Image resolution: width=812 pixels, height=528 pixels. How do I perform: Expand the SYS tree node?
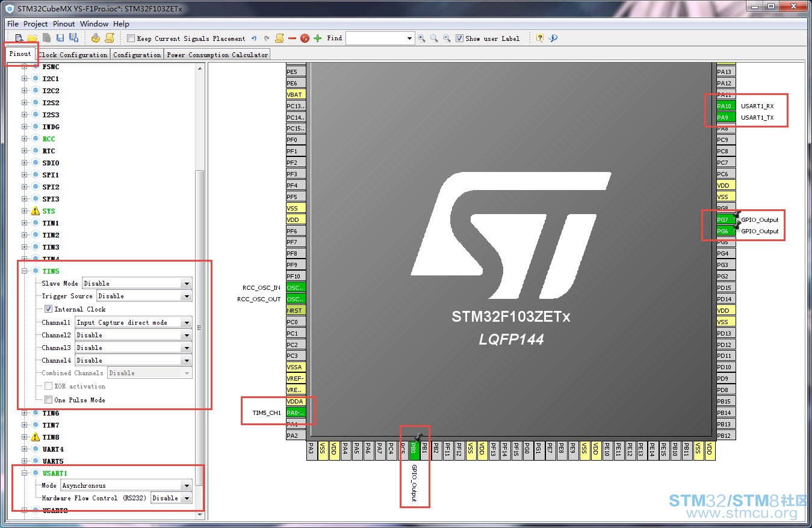[x=25, y=211]
